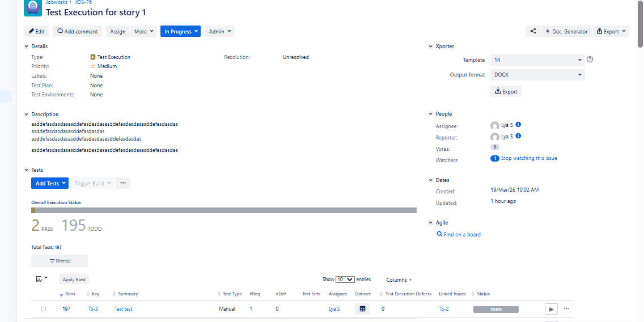Click the Doc. Generator button
Image resolution: width=644 pixels, height=322 pixels.
pyautogui.click(x=566, y=32)
